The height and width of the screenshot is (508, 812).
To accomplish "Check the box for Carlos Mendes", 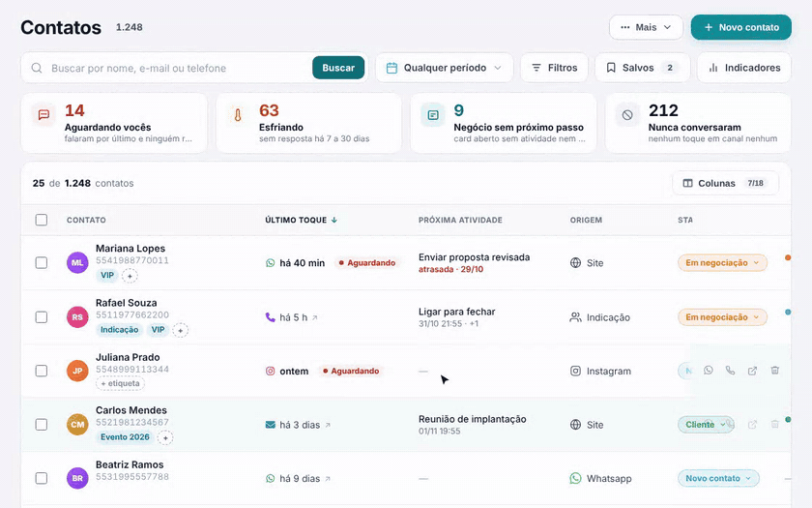I will click(42, 425).
